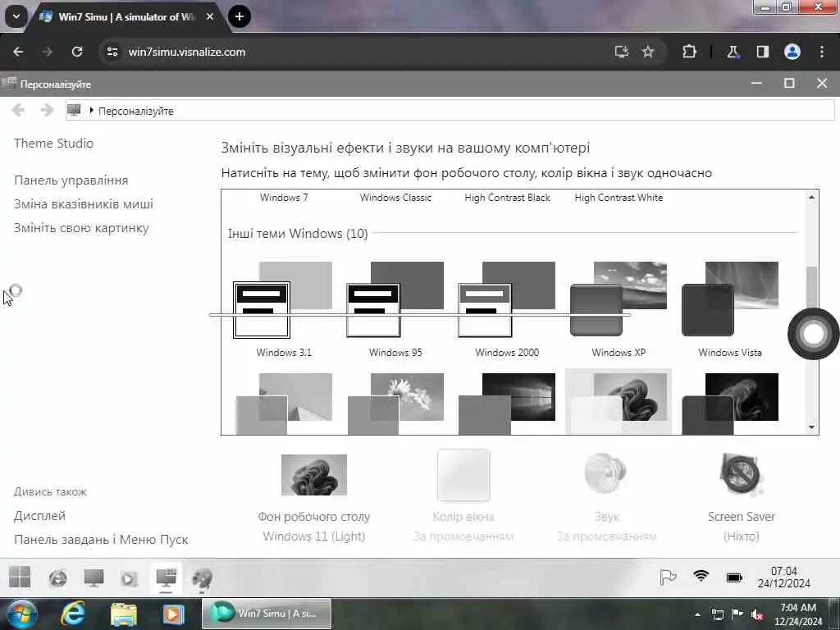
Task: Select High Contrast Black theme label
Action: click(507, 197)
